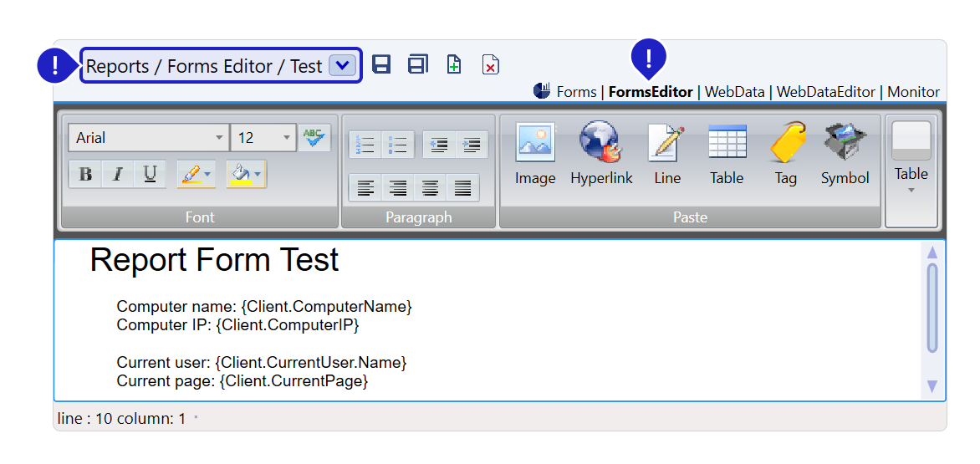The height and width of the screenshot is (464, 980).
Task: Insert a Hyperlink
Action: click(601, 154)
